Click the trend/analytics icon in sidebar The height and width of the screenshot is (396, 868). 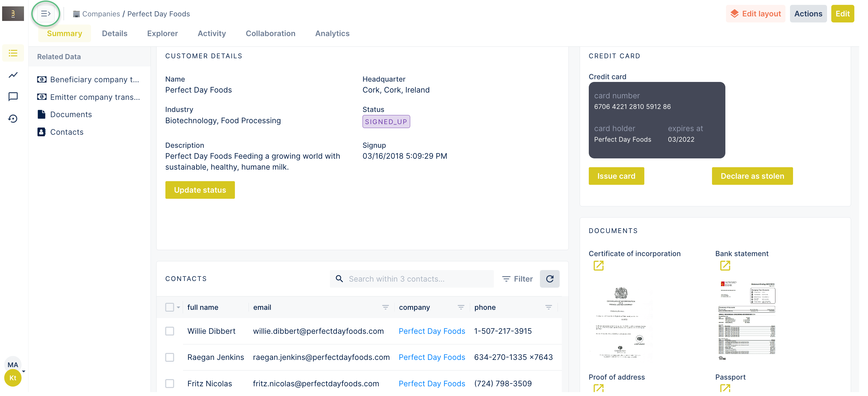tap(13, 75)
